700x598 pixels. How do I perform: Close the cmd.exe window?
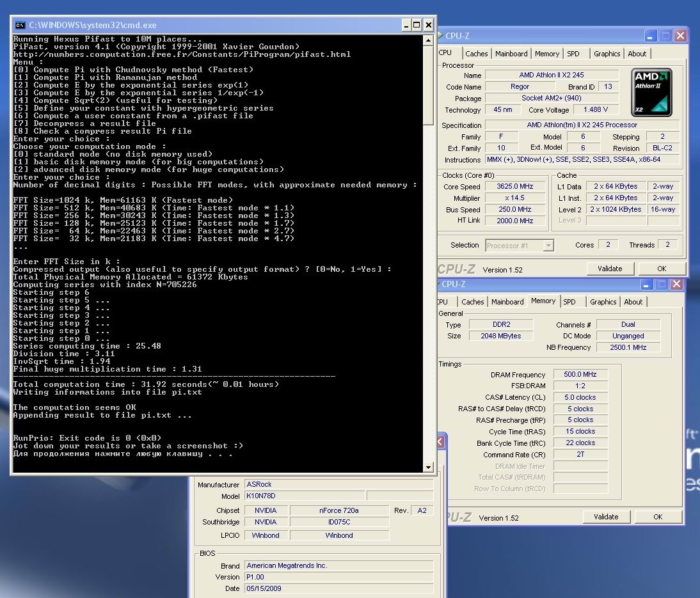(x=428, y=25)
